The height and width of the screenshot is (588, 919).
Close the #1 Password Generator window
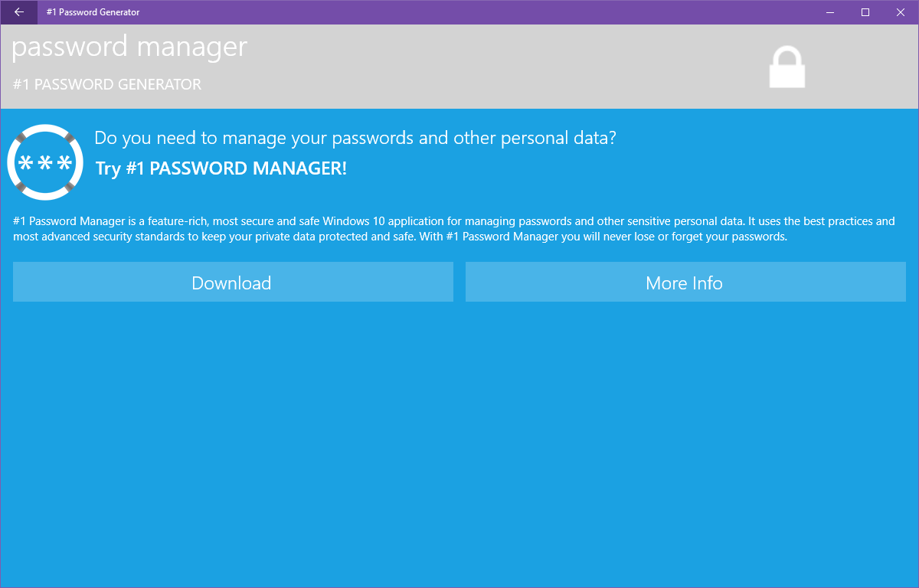click(x=901, y=12)
